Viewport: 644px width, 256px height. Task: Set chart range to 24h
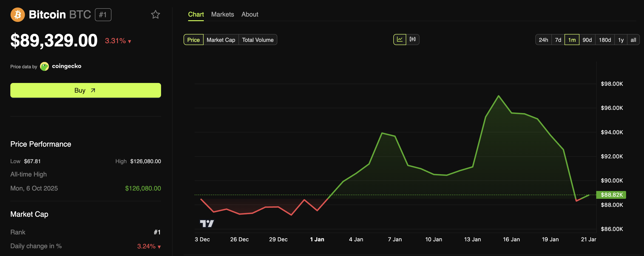[x=543, y=40]
